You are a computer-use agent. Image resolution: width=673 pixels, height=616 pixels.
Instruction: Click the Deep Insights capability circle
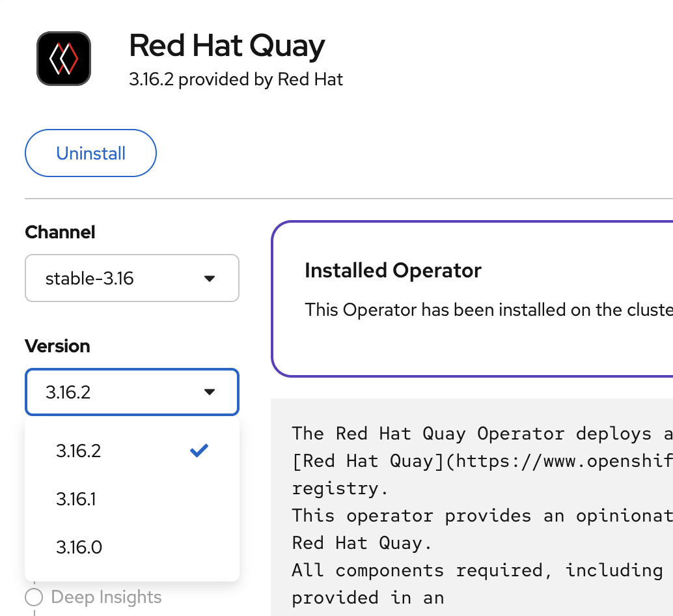tap(34, 597)
